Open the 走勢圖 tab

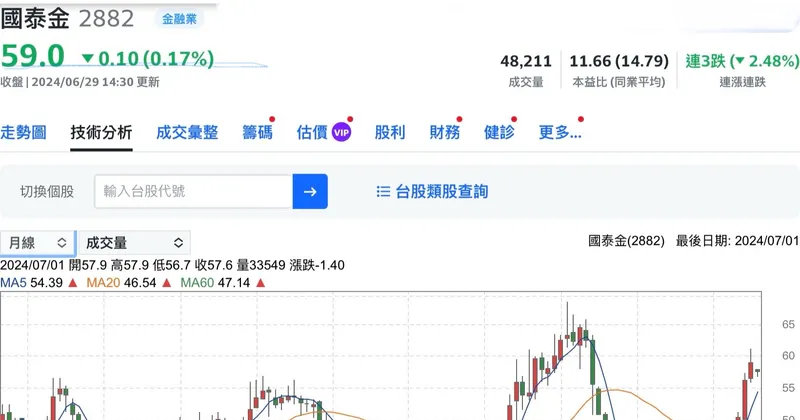click(23, 132)
